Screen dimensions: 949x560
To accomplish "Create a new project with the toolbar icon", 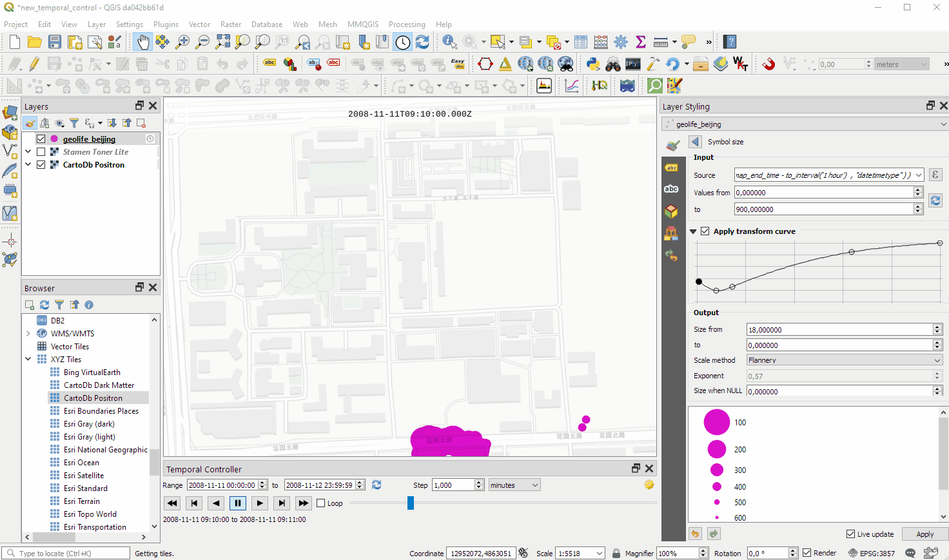I will tap(14, 43).
